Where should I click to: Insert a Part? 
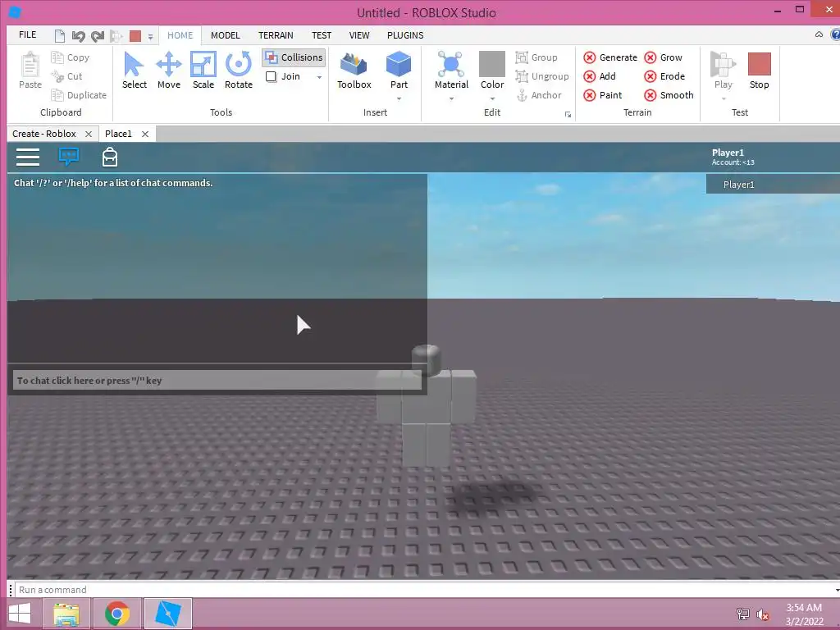[x=399, y=71]
